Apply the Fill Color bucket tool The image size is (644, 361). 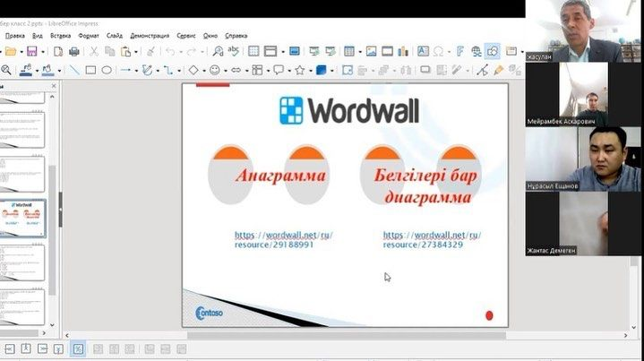tap(47, 70)
